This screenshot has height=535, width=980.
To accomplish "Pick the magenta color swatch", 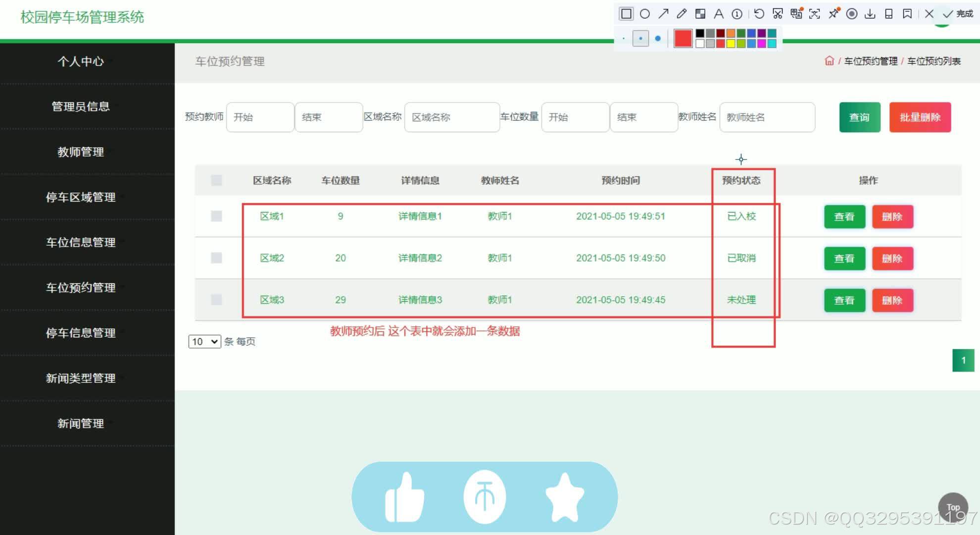I will point(762,44).
